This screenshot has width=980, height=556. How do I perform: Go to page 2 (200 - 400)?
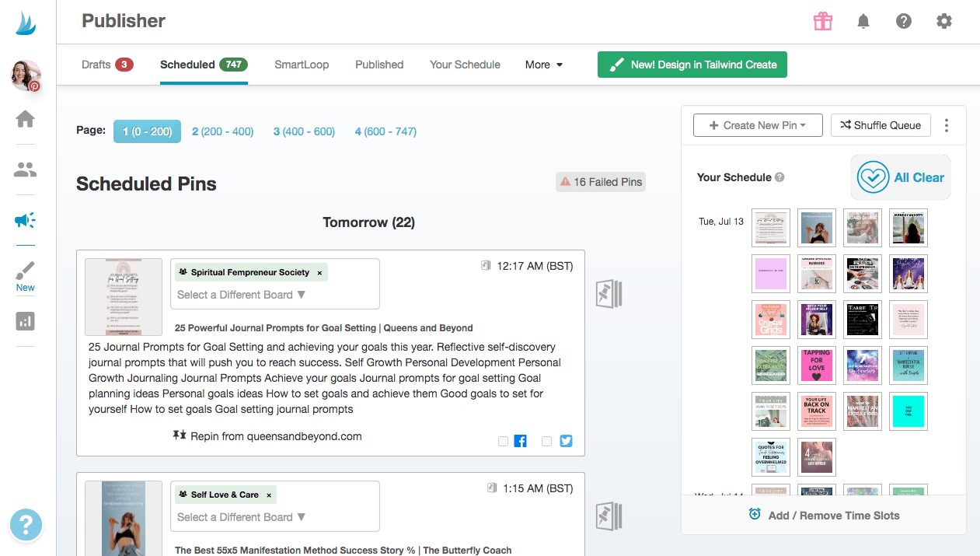[223, 131]
